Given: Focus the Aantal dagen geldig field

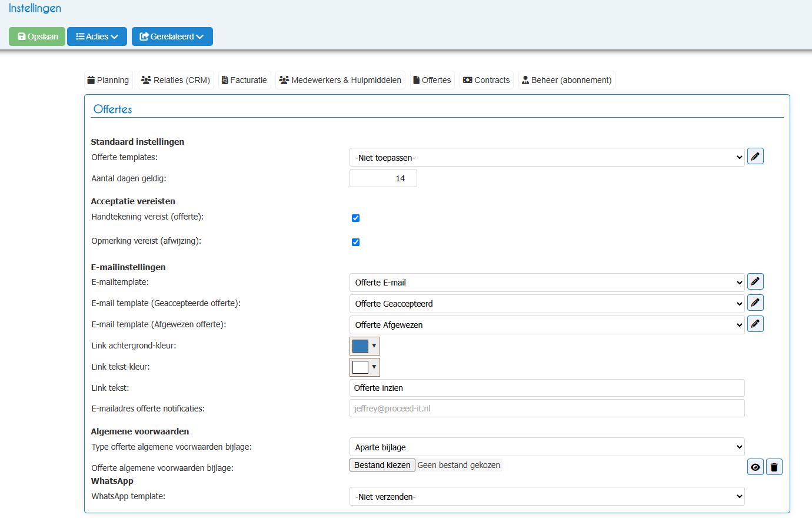Looking at the screenshot, I should tap(383, 178).
